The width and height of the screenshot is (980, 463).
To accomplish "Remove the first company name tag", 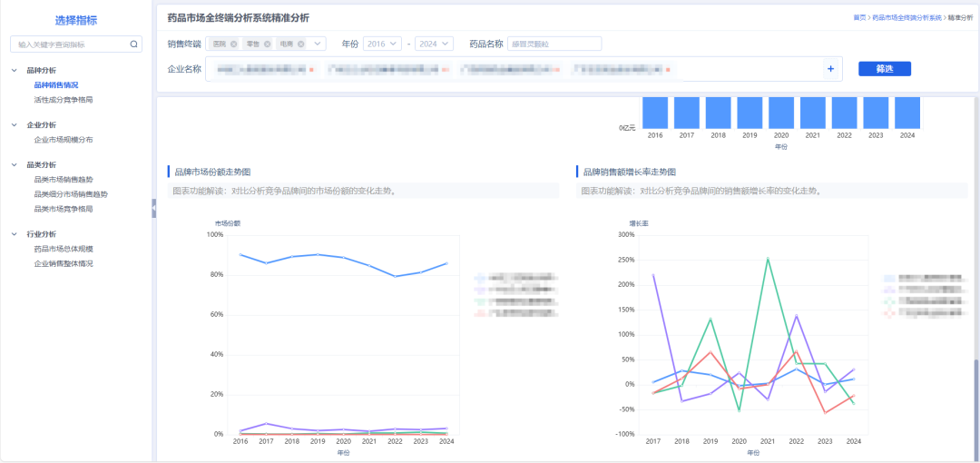I will tap(311, 69).
